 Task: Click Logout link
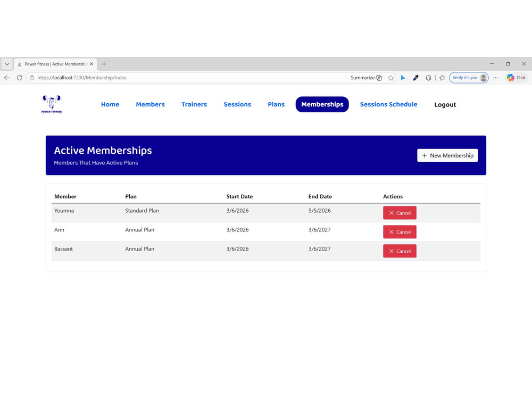click(445, 105)
